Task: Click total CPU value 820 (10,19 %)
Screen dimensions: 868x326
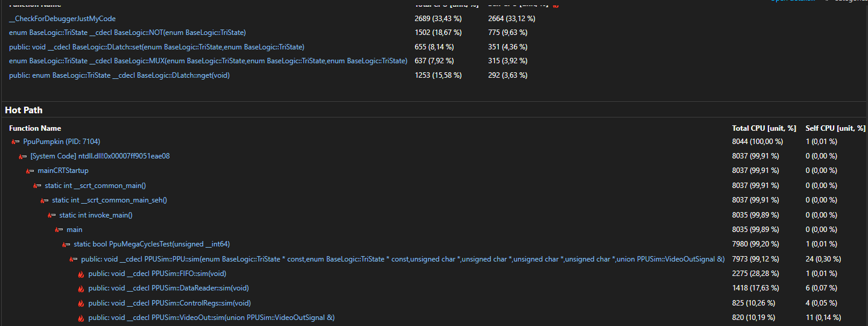Action: [754, 318]
